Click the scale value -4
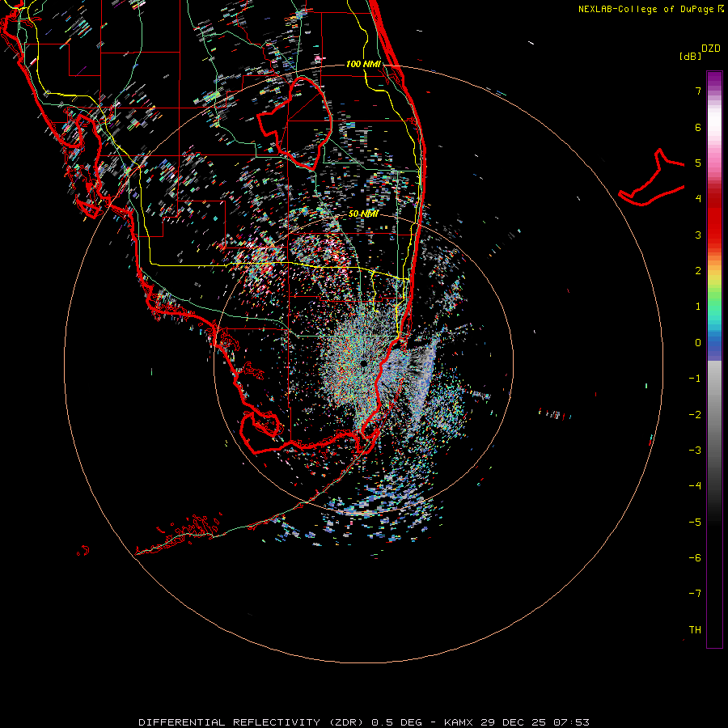 coord(695,486)
